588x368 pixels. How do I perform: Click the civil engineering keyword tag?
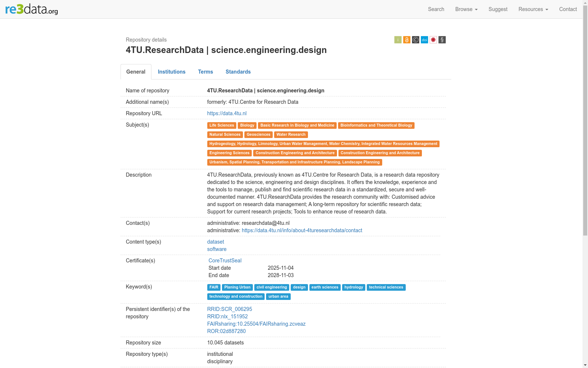(272, 287)
